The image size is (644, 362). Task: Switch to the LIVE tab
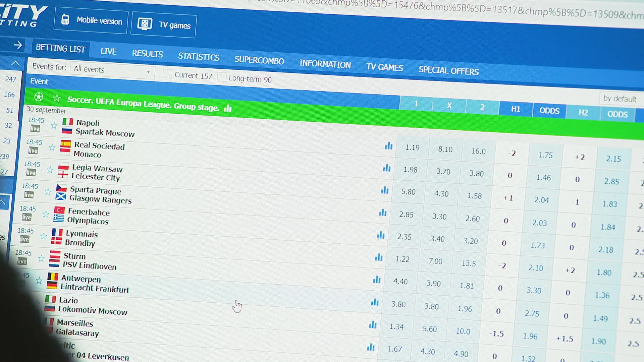pos(108,51)
